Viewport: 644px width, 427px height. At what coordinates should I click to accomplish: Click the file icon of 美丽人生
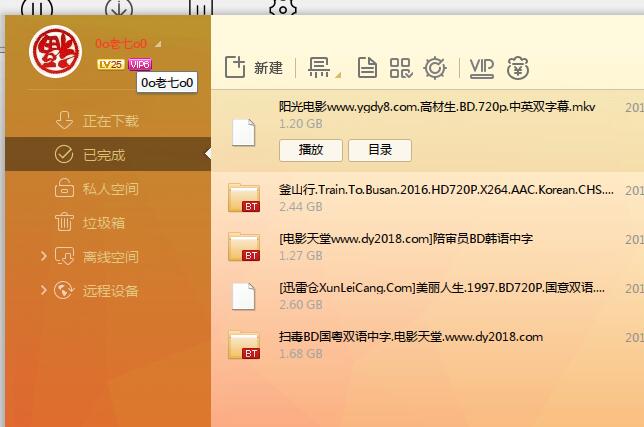(244, 296)
